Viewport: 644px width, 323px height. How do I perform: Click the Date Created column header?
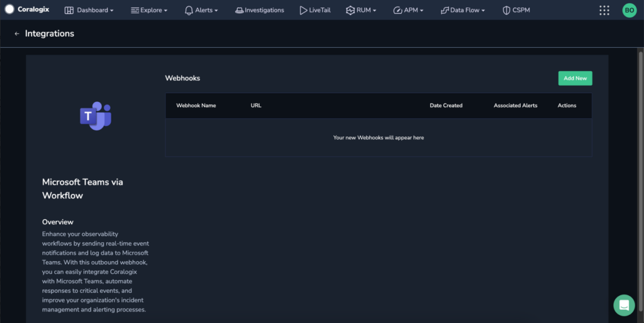(446, 106)
